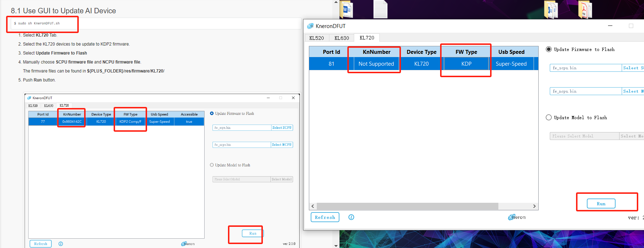Click the table's horizontal scrollbar left arrow
The height and width of the screenshot is (248, 644).
pos(313,206)
